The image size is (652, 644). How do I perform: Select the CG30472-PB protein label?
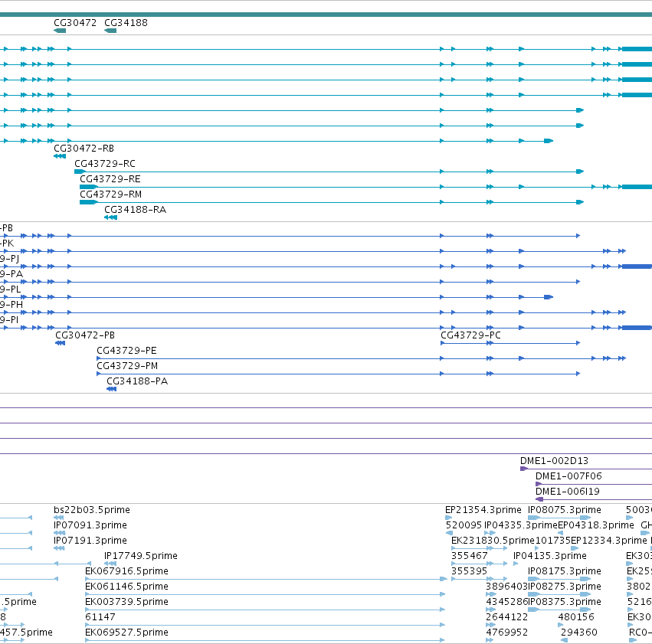[x=85, y=335]
